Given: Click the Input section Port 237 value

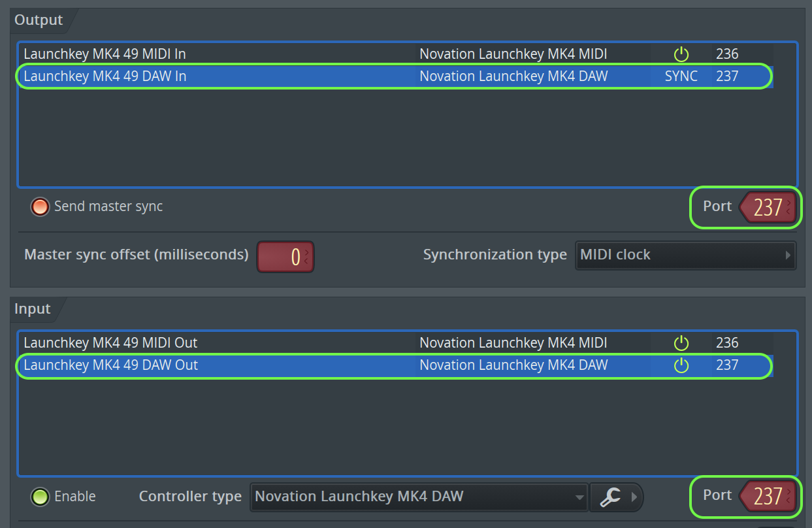Looking at the screenshot, I should (768, 497).
